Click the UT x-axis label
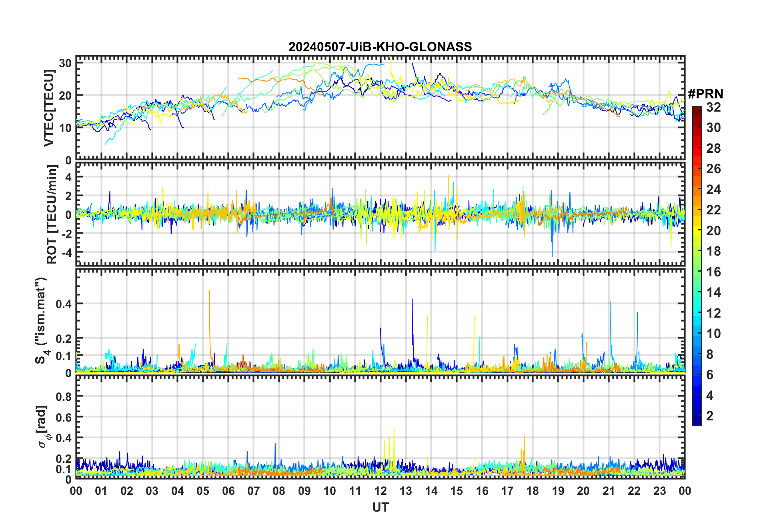This screenshot has height=532, width=761. click(380, 507)
